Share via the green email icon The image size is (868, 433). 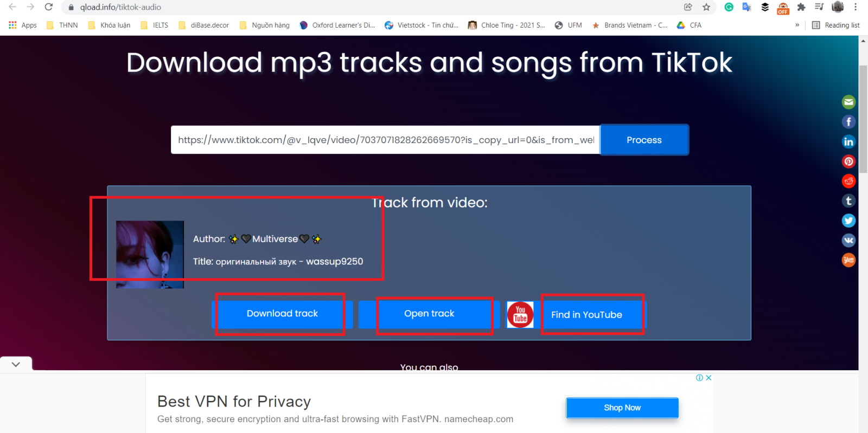[x=848, y=102]
